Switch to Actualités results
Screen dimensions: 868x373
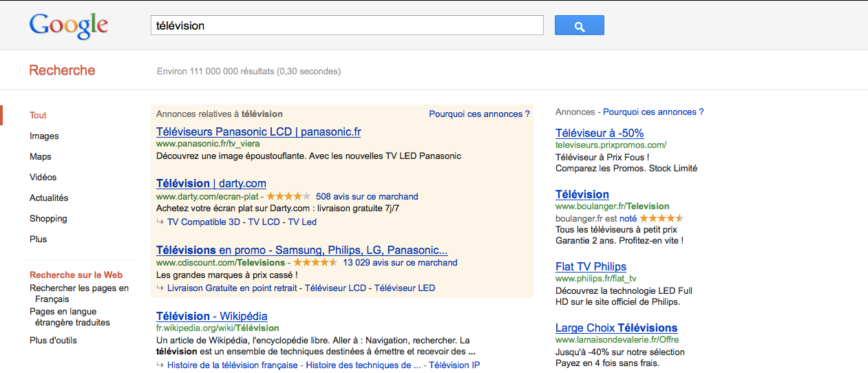(49, 198)
